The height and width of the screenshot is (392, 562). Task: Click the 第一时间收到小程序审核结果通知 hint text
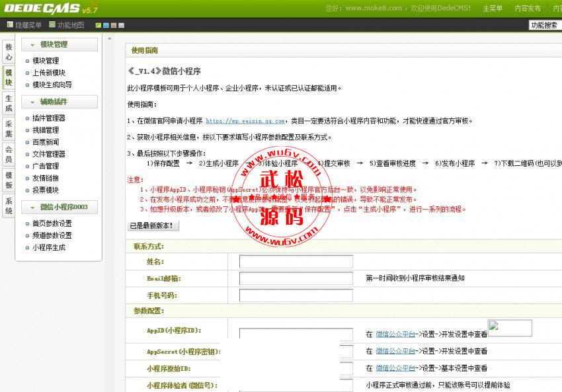click(415, 278)
